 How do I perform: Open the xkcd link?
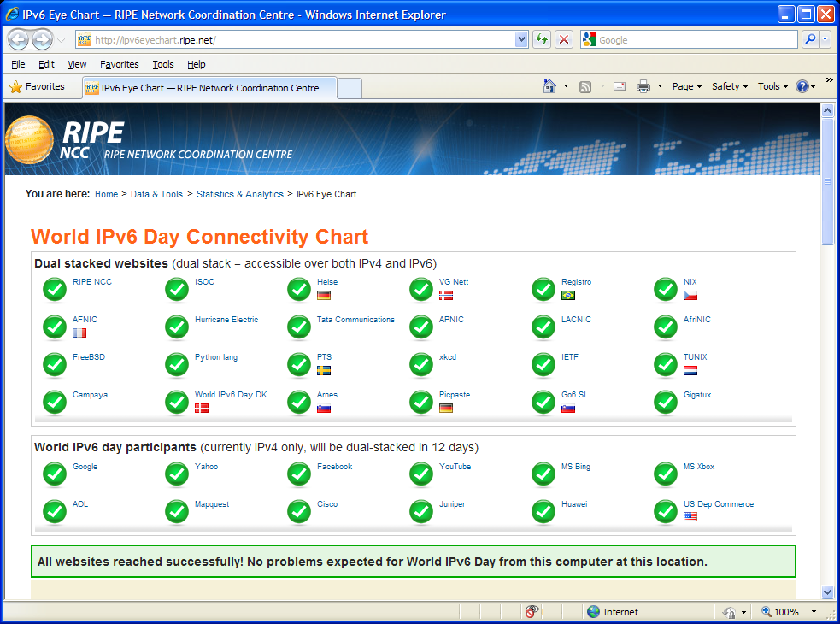[x=448, y=357]
